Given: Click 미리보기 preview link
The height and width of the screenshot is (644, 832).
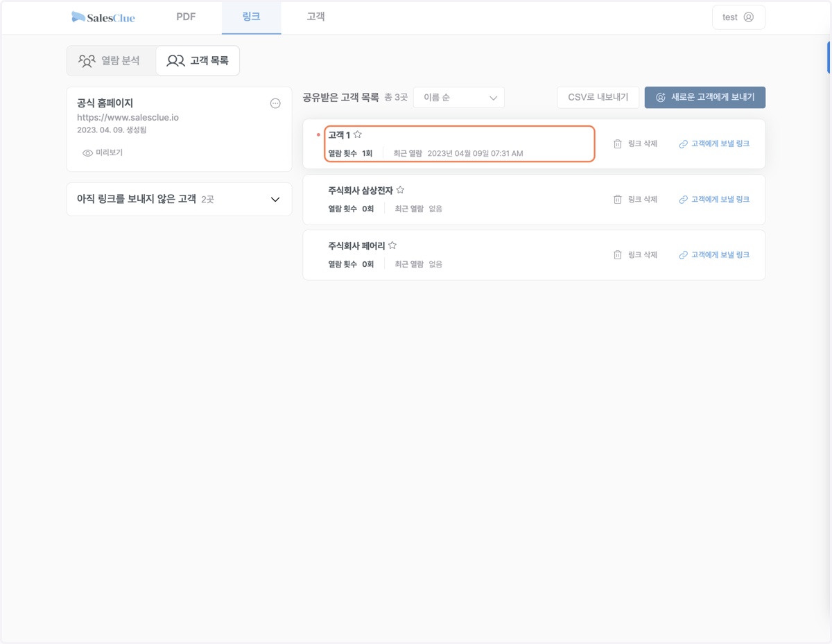Looking at the screenshot, I should pyautogui.click(x=103, y=153).
